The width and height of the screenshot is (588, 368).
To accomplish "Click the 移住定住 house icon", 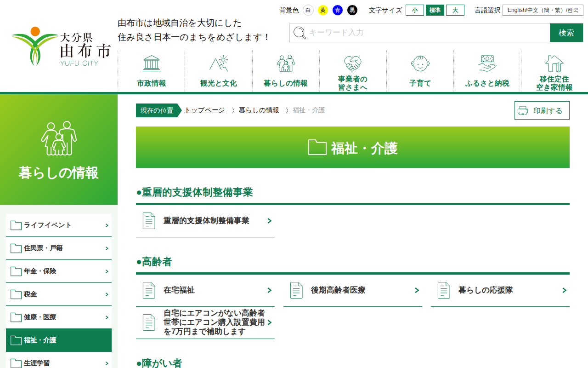I will pos(554,63).
